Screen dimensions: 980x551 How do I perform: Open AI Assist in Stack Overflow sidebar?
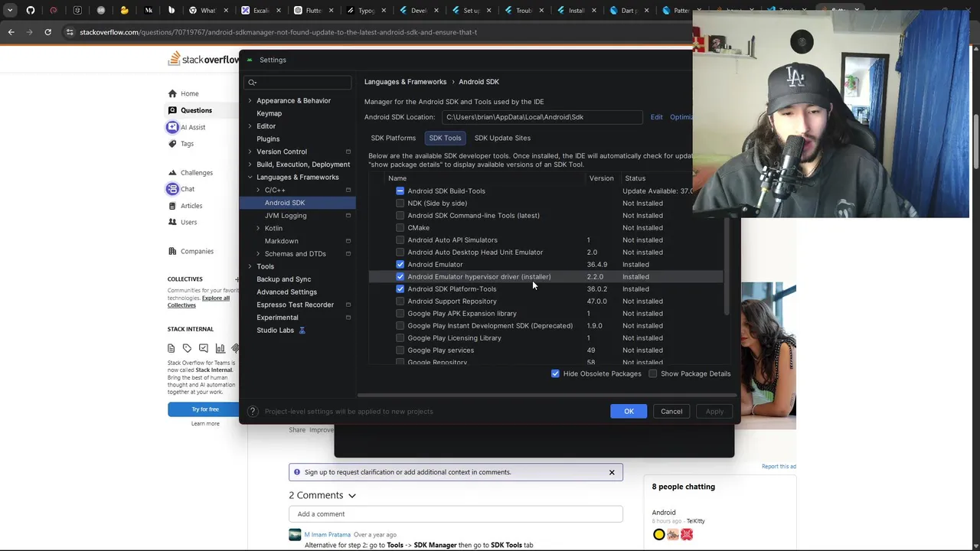point(187,127)
